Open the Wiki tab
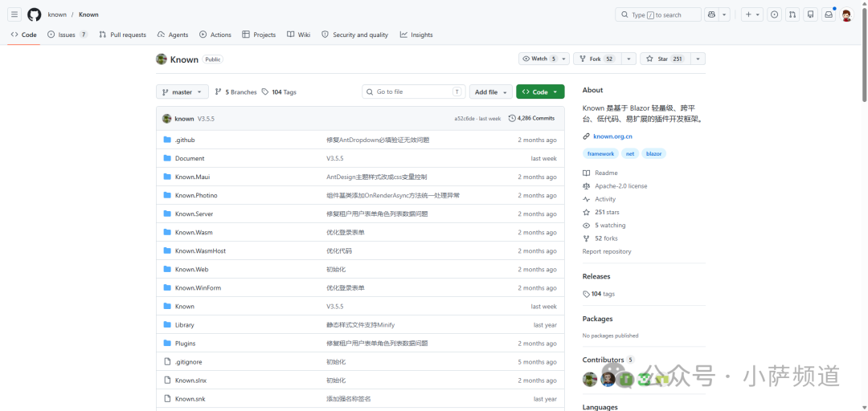868x411 pixels. pyautogui.click(x=298, y=35)
